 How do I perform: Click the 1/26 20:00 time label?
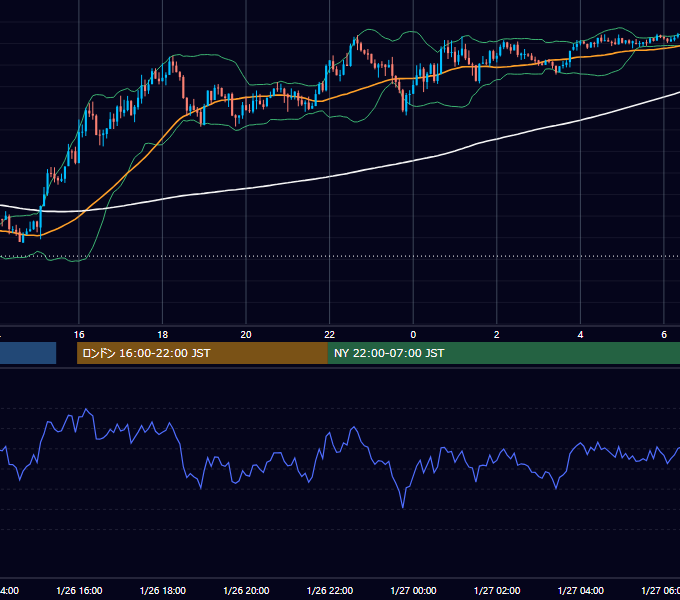pos(246,590)
